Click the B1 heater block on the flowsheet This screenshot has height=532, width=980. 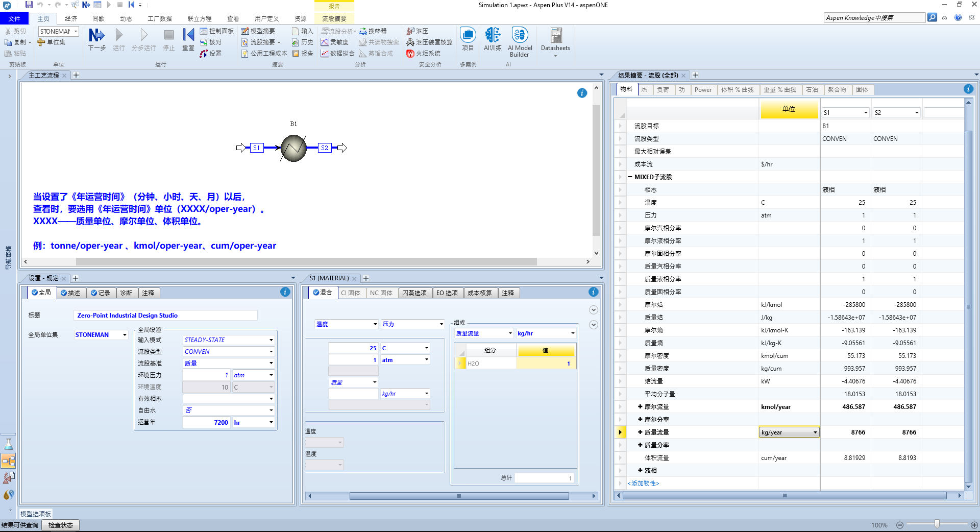click(293, 148)
